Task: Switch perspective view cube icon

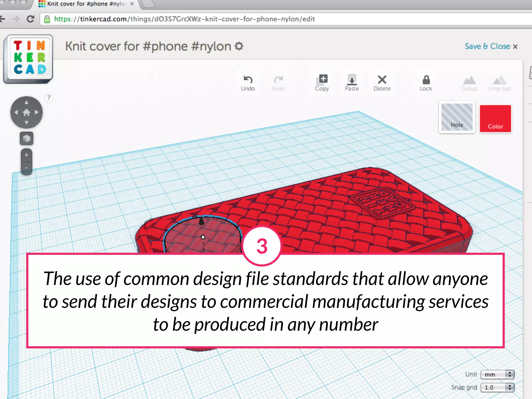Action: click(x=26, y=138)
